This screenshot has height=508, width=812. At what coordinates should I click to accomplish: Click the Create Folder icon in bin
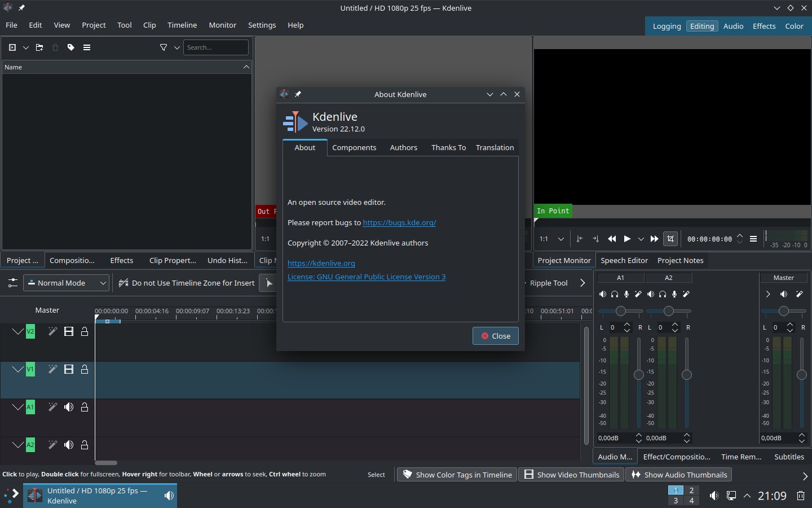coord(39,47)
